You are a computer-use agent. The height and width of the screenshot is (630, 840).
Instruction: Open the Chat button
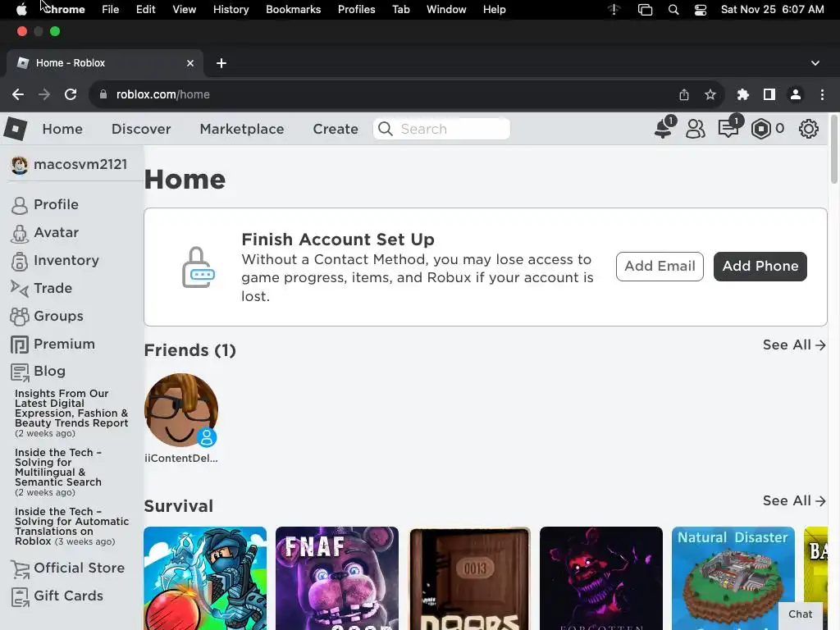coord(800,614)
